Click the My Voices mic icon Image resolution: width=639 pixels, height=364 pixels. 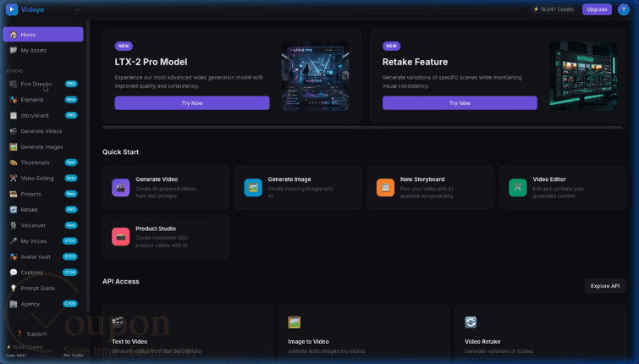[14, 241]
